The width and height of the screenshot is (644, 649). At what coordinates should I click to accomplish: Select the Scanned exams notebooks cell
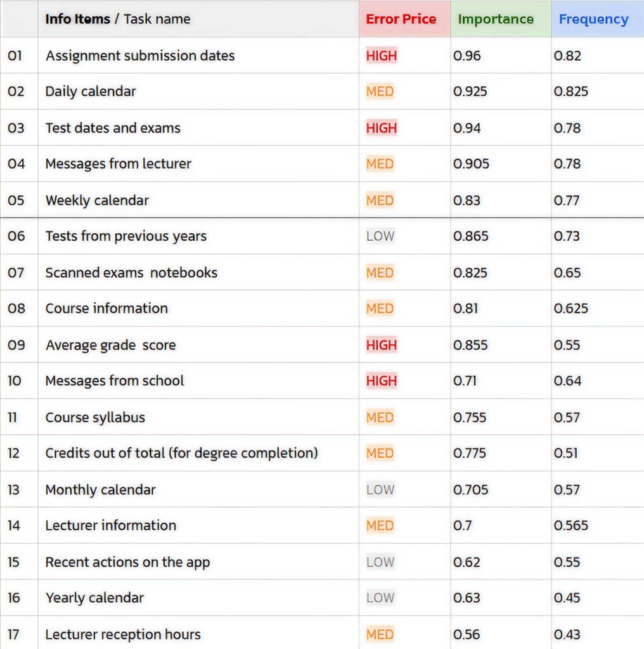pos(131,273)
